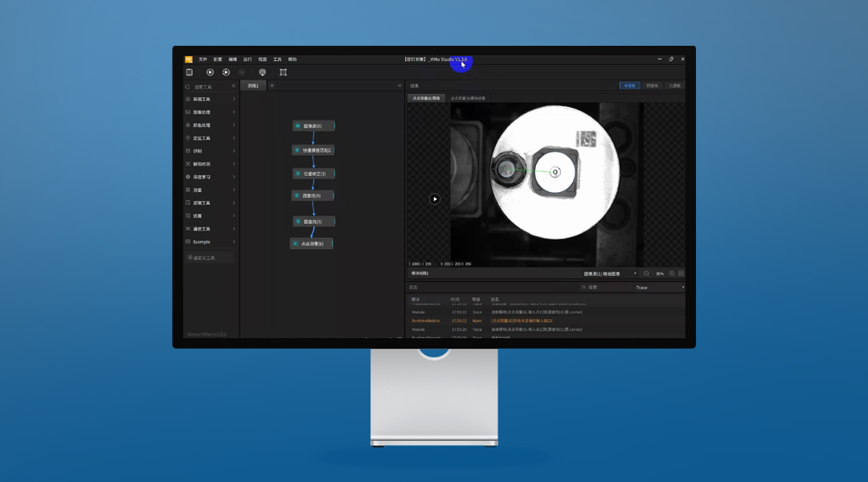Open the 配置 menu

tap(218, 59)
